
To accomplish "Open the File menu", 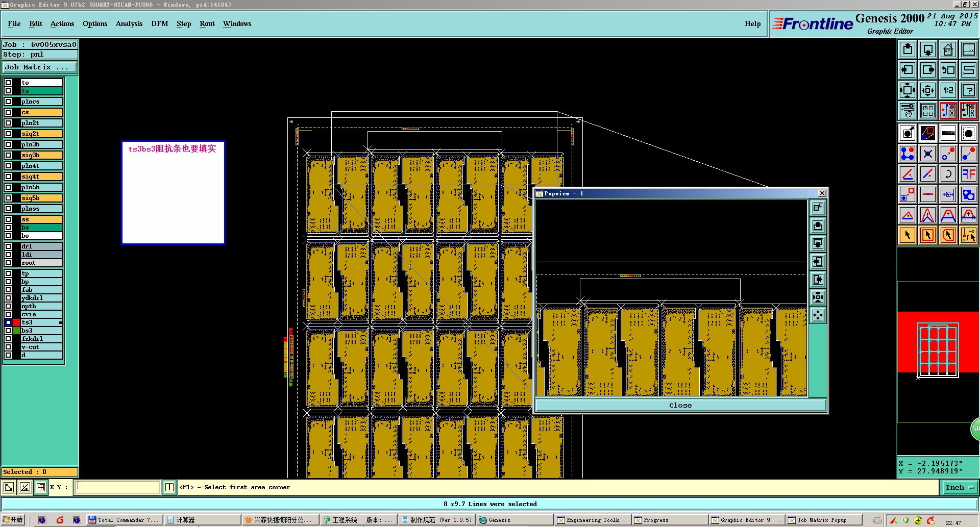I will 14,23.
